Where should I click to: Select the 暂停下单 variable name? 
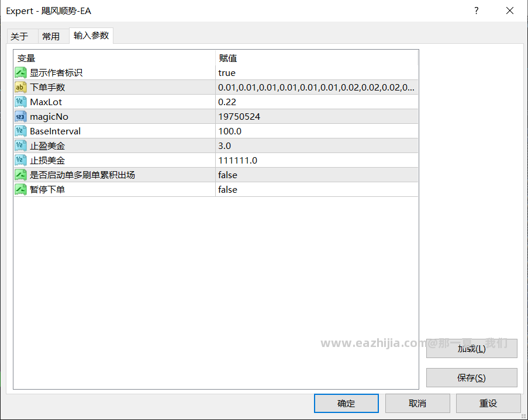point(47,189)
